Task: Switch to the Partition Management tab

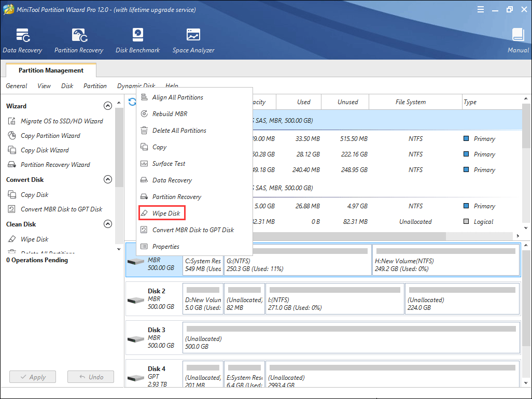Action: coord(51,70)
